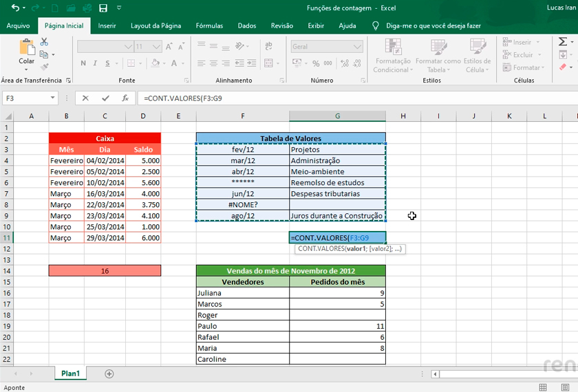Open the Geral number format dropdown
Screen dimensions: 578x392
pos(357,47)
